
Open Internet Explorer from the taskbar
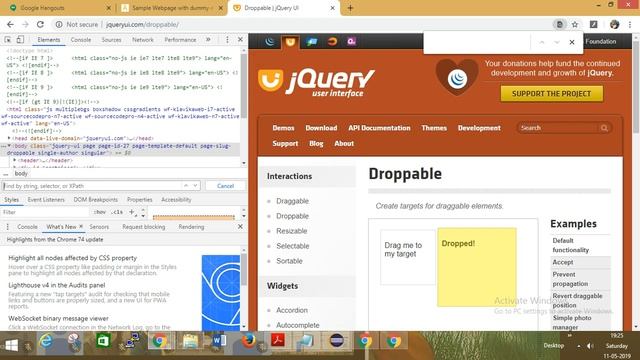[46, 341]
